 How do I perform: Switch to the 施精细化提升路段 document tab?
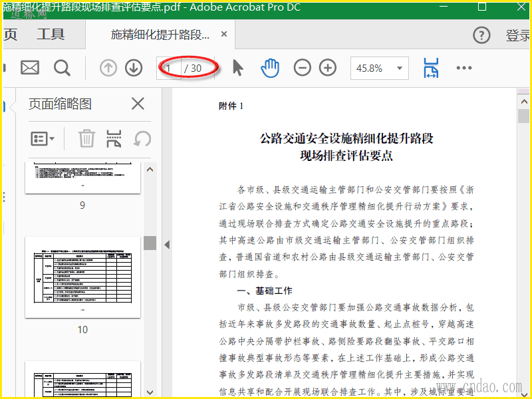pyautogui.click(x=160, y=35)
